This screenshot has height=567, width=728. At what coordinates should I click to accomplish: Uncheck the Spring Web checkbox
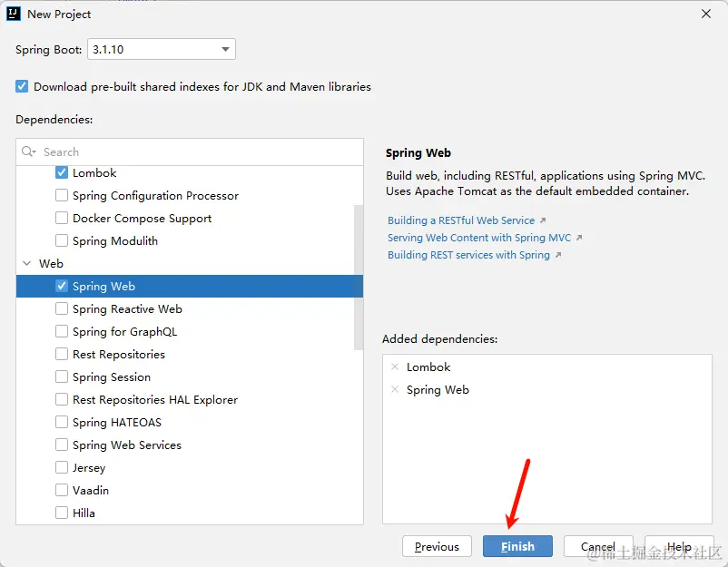point(62,286)
